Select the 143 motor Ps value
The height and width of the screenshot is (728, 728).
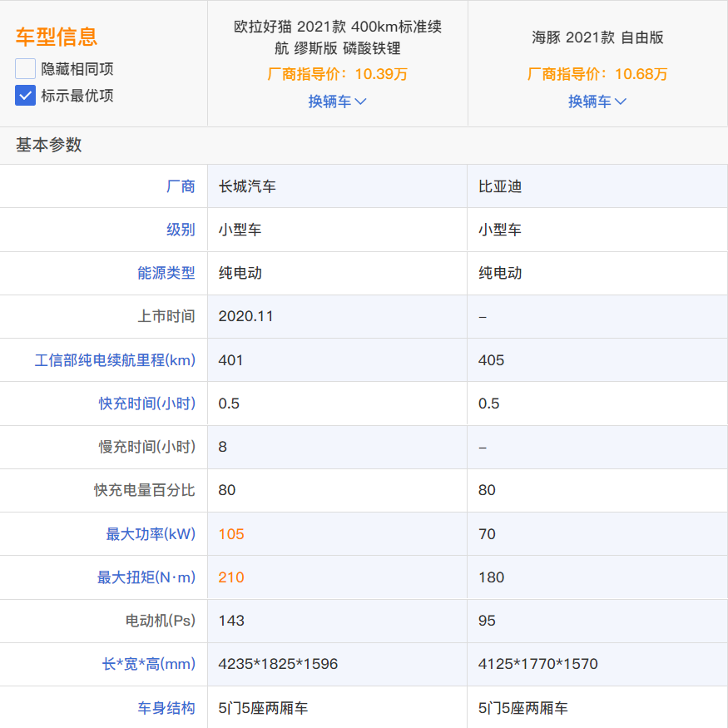click(x=231, y=621)
